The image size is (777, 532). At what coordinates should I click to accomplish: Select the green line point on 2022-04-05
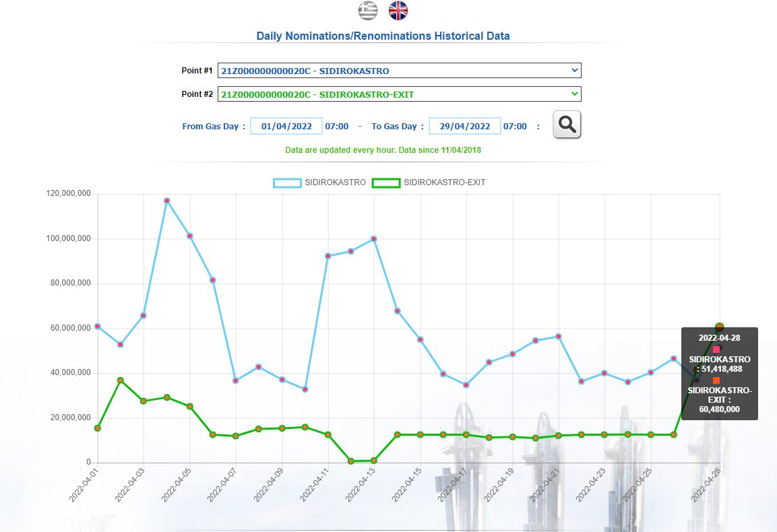[x=190, y=406]
